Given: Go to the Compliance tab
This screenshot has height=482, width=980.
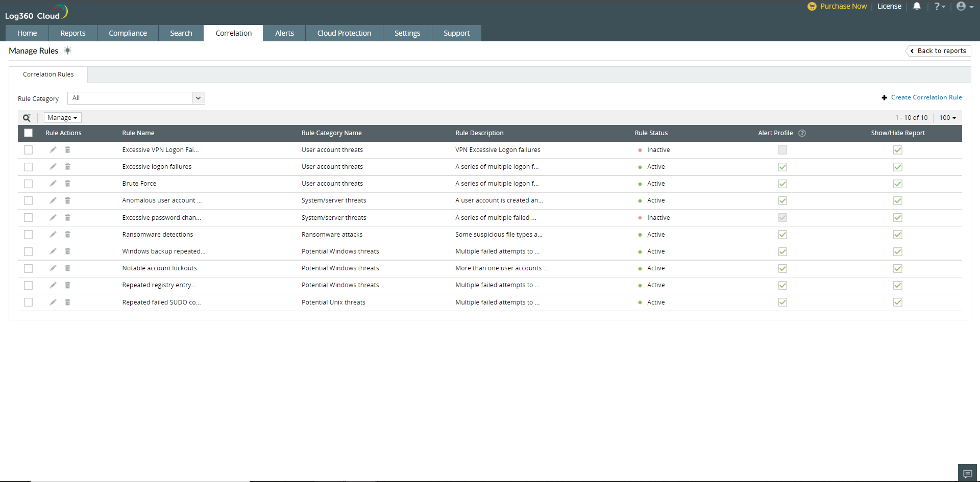Looking at the screenshot, I should (x=128, y=33).
